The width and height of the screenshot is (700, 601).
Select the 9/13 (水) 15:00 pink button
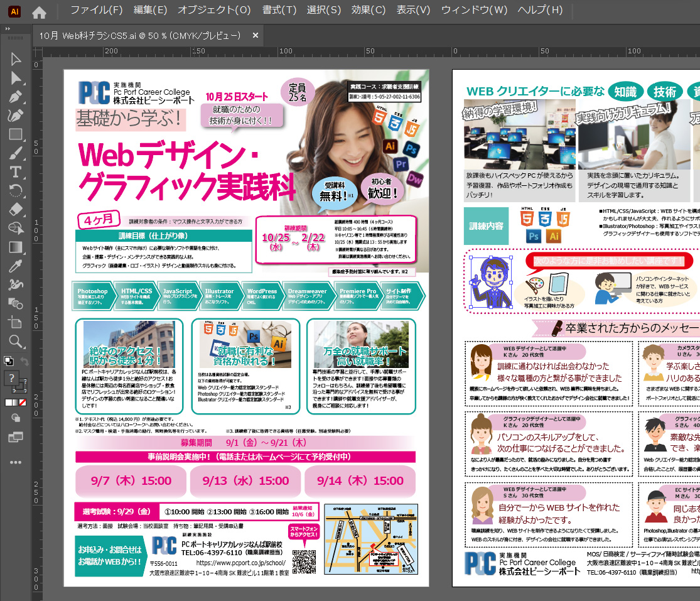[x=245, y=481]
